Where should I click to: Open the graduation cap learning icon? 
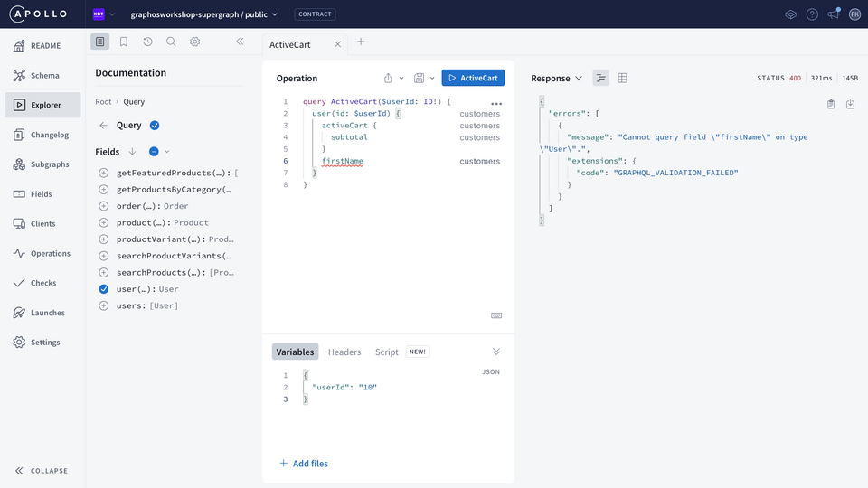pyautogui.click(x=790, y=14)
